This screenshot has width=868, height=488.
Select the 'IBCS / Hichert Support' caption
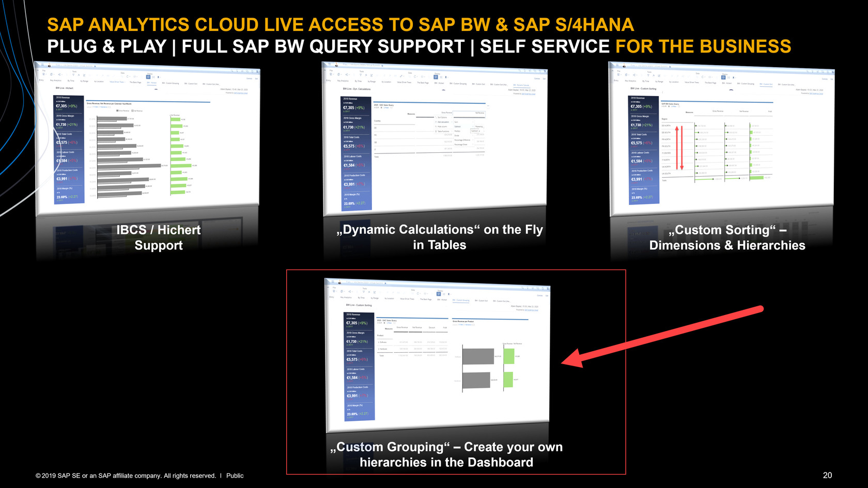pyautogui.click(x=159, y=238)
